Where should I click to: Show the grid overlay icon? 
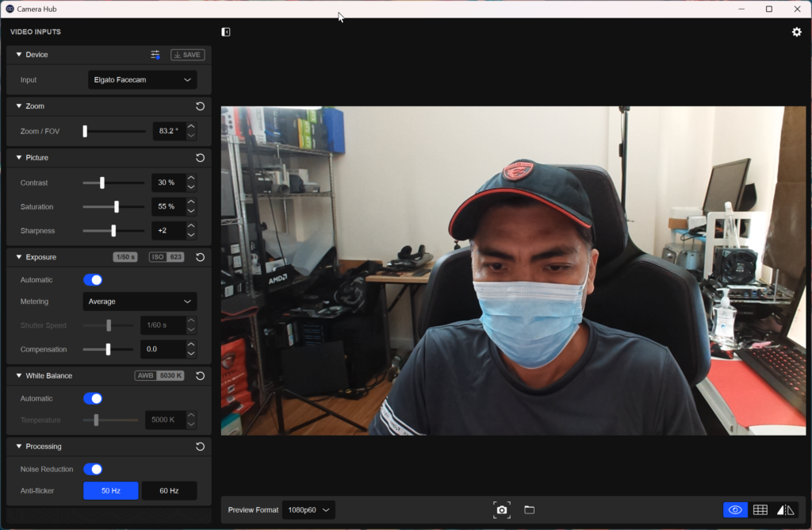click(760, 509)
